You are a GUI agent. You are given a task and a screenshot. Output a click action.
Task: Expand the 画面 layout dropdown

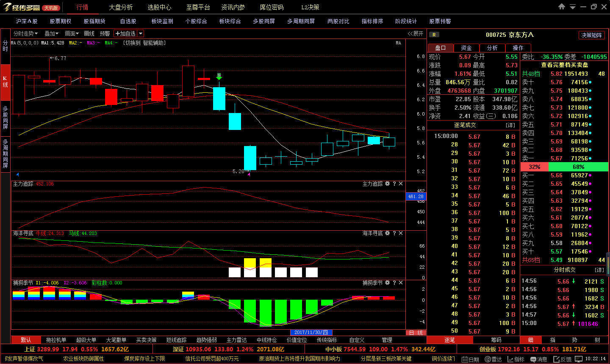[72, 33]
